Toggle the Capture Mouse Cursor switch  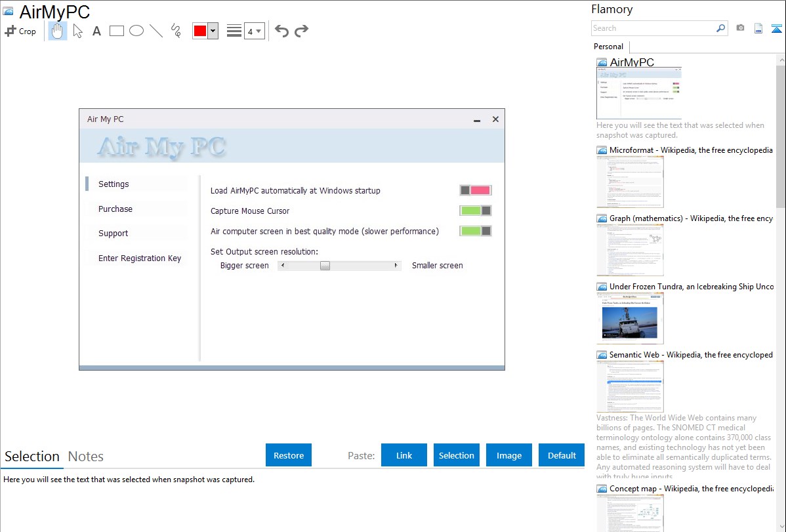pos(475,211)
